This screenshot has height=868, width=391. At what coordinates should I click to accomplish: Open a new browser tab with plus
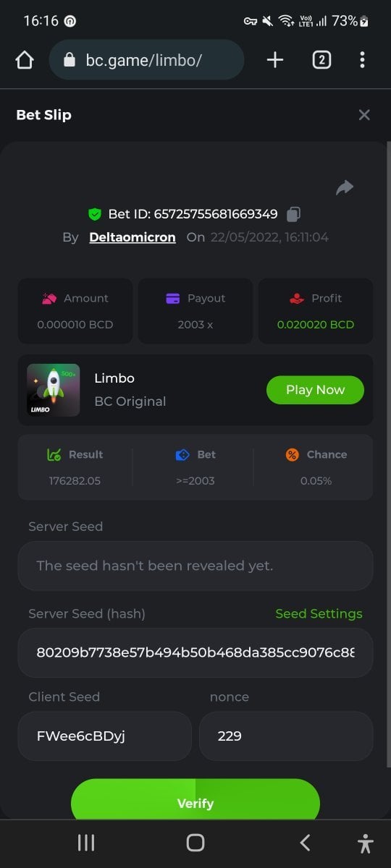[275, 60]
